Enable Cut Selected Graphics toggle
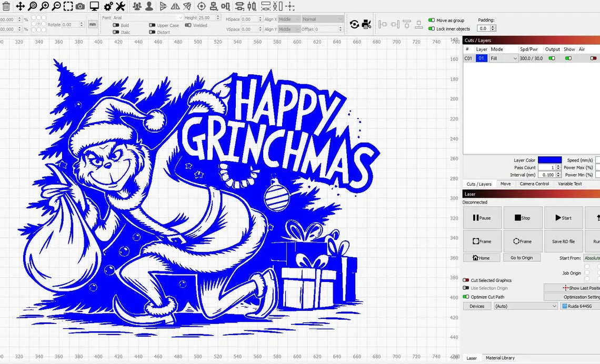600x364 pixels. 466,280
